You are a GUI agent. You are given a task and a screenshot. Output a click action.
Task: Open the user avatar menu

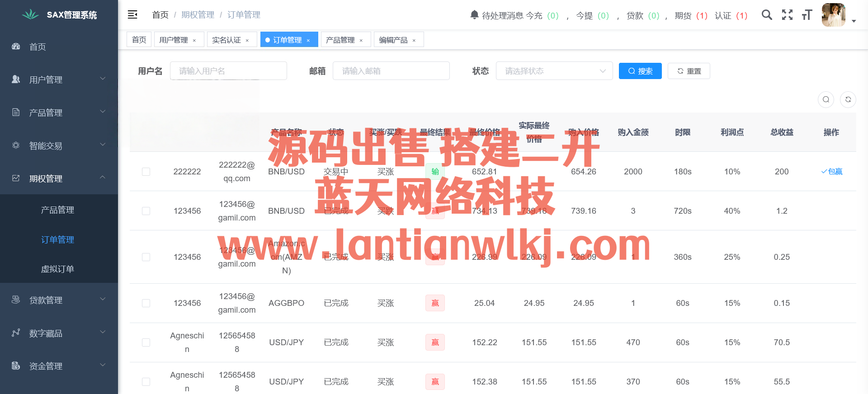(x=834, y=15)
